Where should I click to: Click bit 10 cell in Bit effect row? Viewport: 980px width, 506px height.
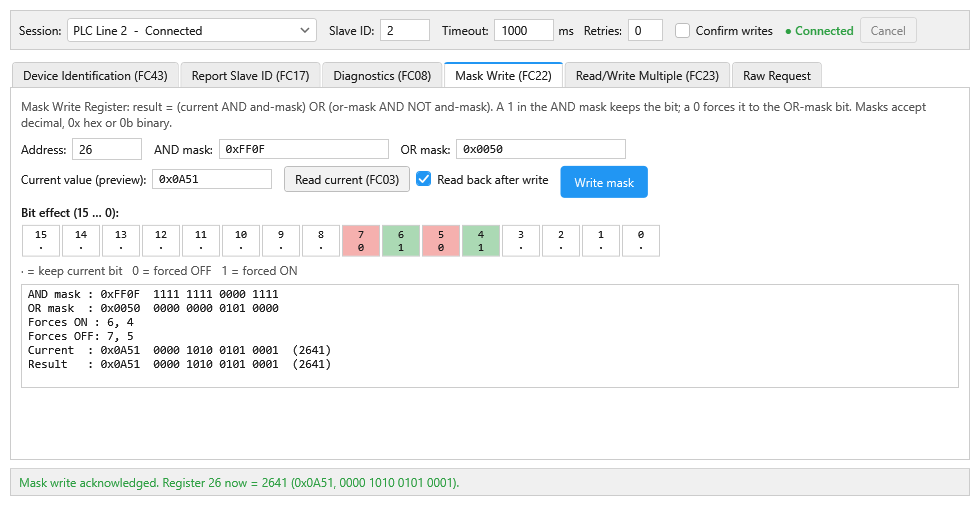tap(241, 241)
